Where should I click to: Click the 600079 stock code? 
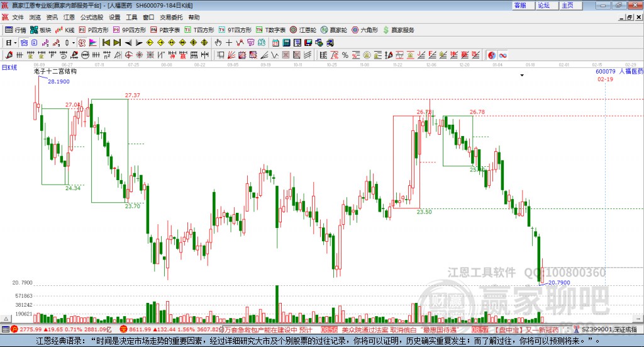tap(606, 71)
